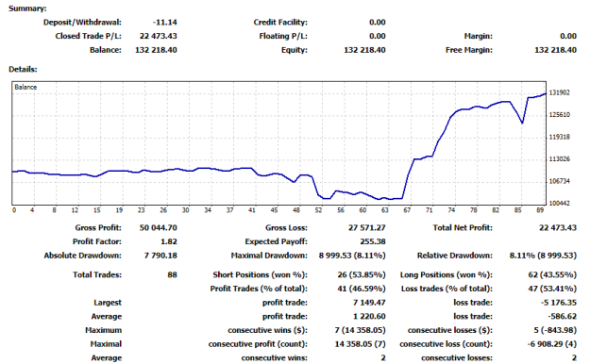590x364 pixels.
Task: Click the Balance label inside chart
Action: pyautogui.click(x=25, y=87)
